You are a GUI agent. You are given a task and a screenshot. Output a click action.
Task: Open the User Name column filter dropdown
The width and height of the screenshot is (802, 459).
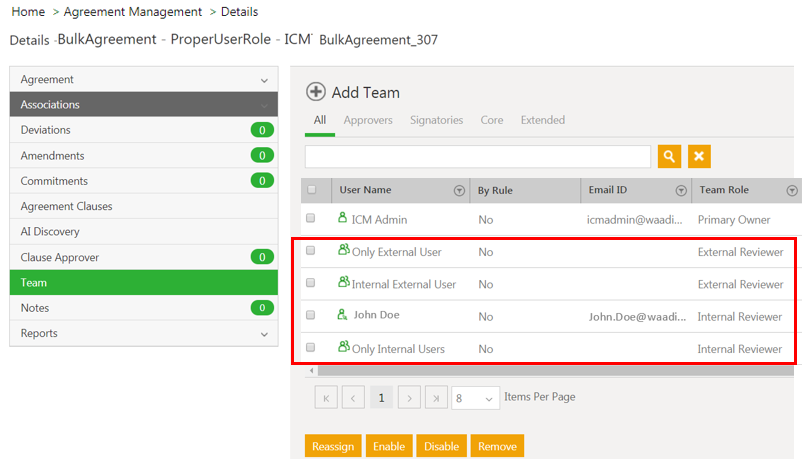[459, 191]
